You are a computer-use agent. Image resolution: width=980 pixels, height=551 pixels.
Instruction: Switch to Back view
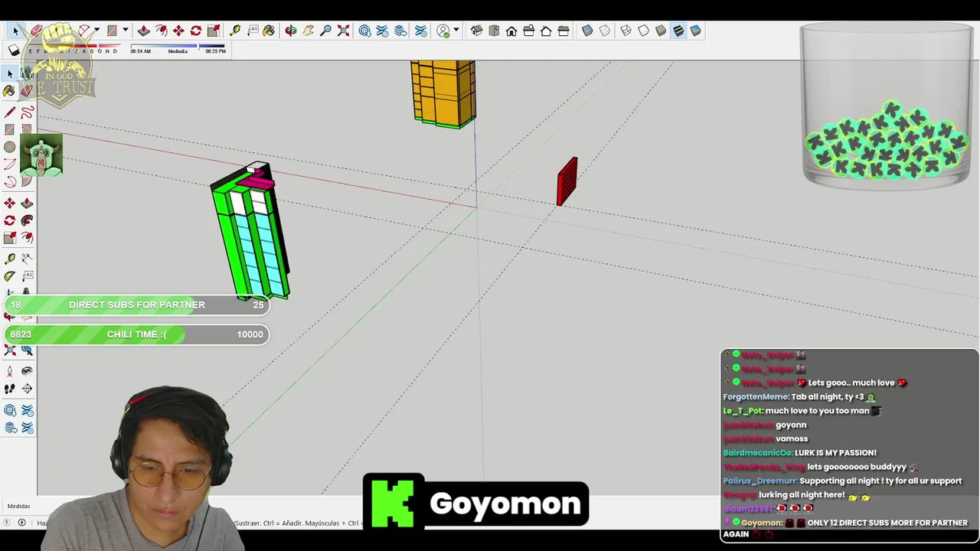tap(546, 31)
